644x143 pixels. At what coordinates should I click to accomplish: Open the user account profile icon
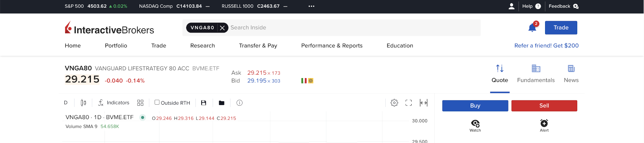click(x=512, y=6)
